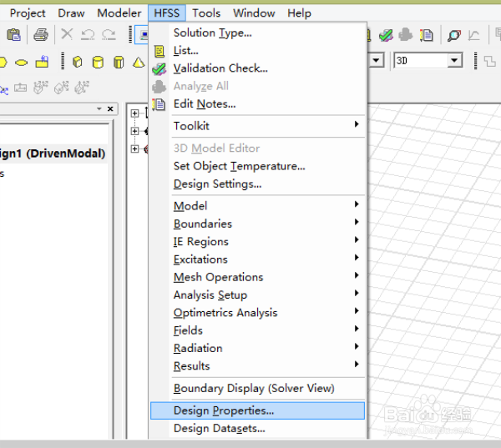The width and height of the screenshot is (501, 448).
Task: Click the Analyze All toolbar icon
Action: click(x=406, y=35)
